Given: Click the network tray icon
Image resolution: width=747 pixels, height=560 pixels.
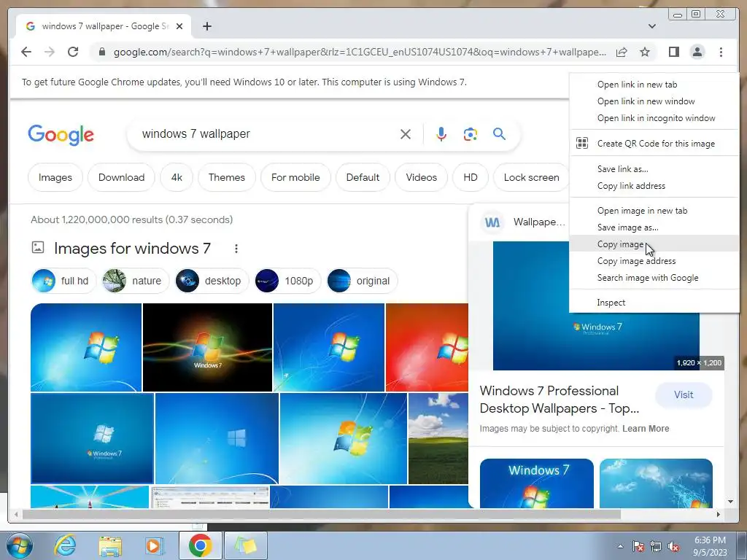Looking at the screenshot, I should (x=656, y=546).
